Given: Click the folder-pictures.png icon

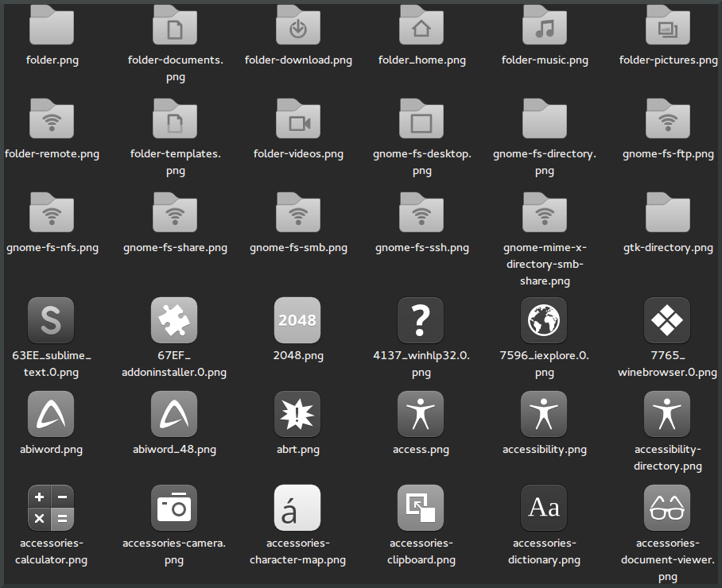Looking at the screenshot, I should tap(668, 25).
